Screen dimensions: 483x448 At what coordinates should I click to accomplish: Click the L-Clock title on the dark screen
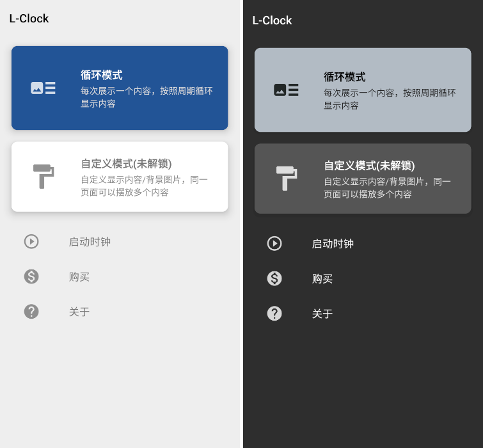click(272, 20)
